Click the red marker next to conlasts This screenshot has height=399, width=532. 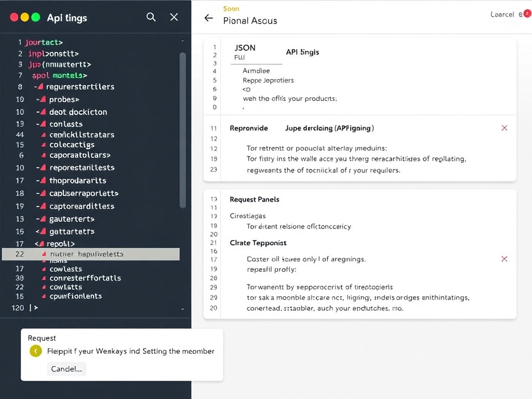coord(44,124)
